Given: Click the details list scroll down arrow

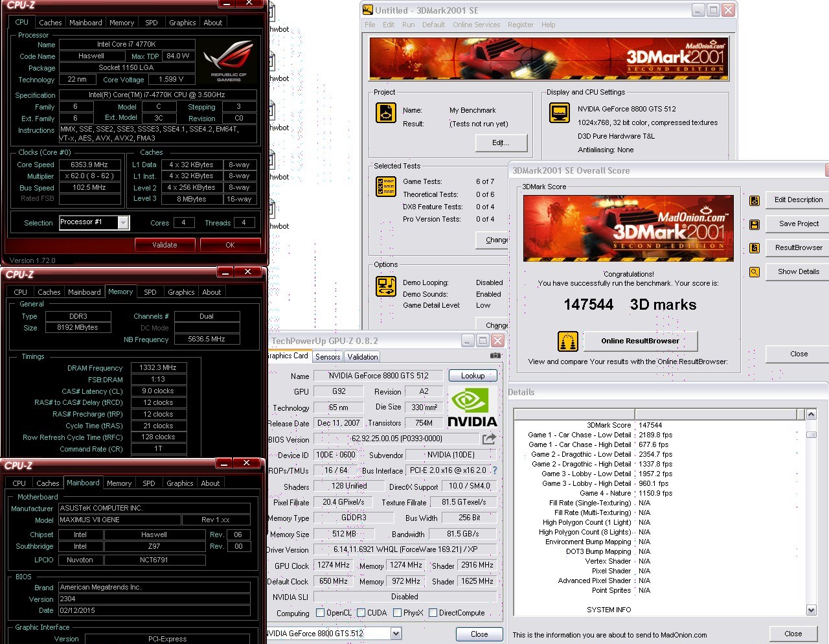Looking at the screenshot, I should pyautogui.click(x=811, y=610).
